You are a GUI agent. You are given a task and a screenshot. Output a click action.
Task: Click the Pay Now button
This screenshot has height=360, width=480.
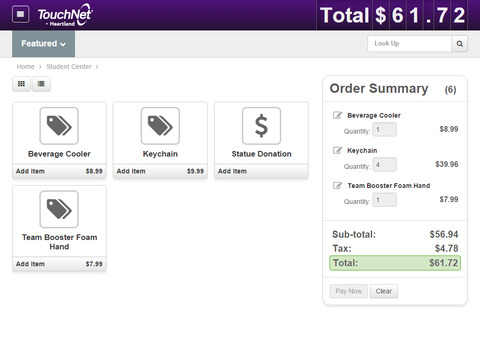click(349, 291)
